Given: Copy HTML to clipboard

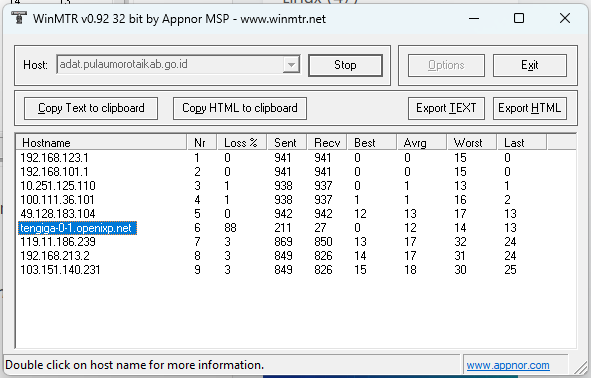Looking at the screenshot, I should click(x=240, y=108).
